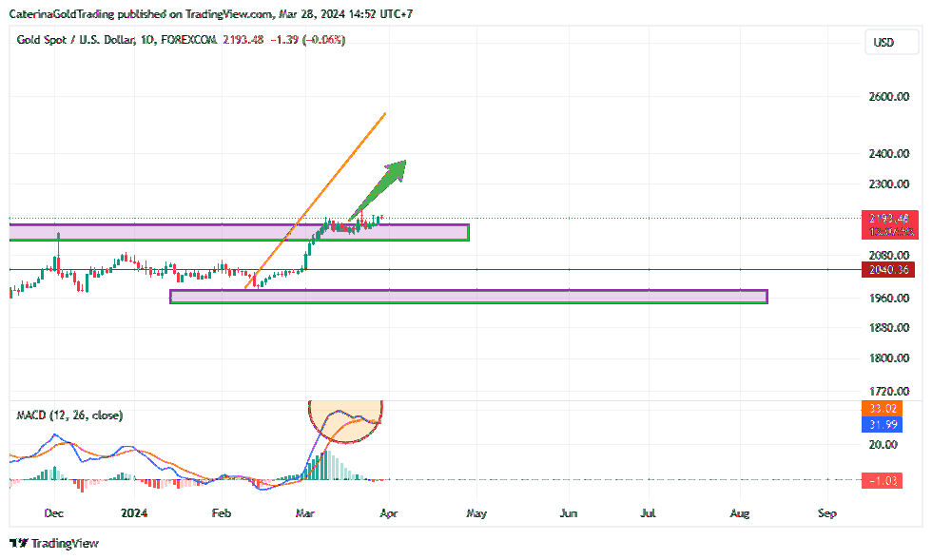Click the Aug label on the time axis
The height and width of the screenshot is (560, 932).
click(740, 513)
